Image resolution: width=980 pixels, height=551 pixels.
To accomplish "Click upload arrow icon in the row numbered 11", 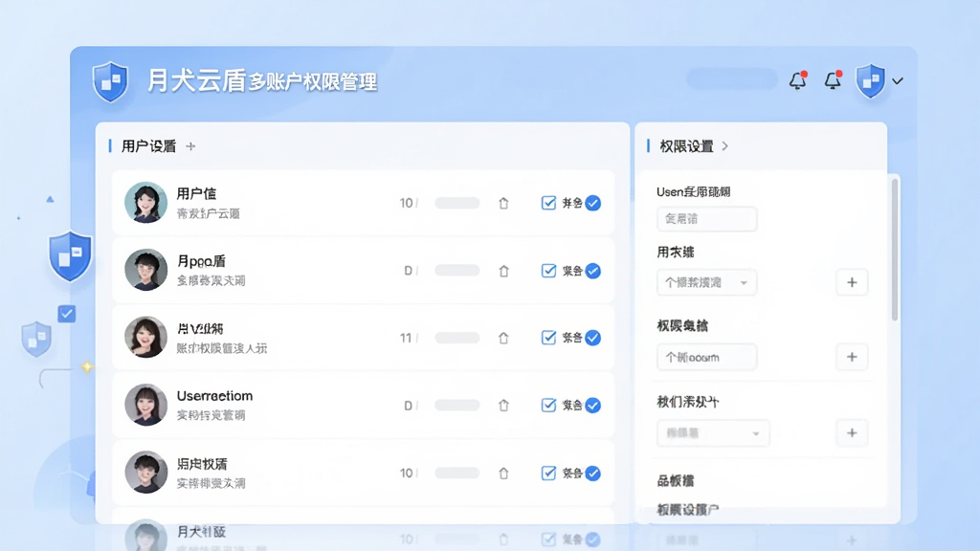I will coord(503,338).
